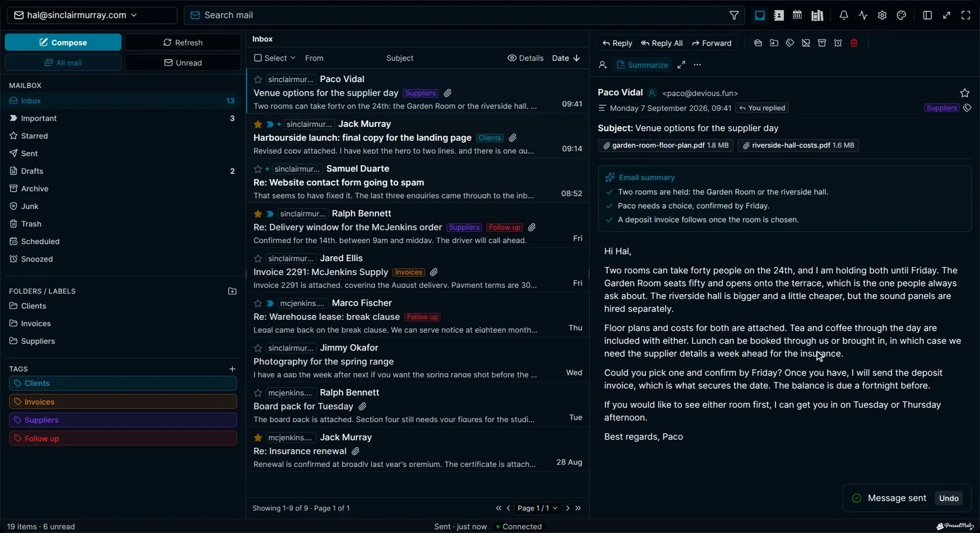The height and width of the screenshot is (533, 980).
Task: Undo the sent message
Action: [x=949, y=498]
